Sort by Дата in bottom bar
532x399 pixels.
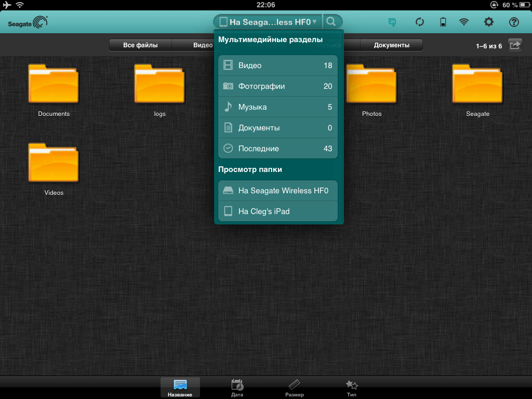237,388
